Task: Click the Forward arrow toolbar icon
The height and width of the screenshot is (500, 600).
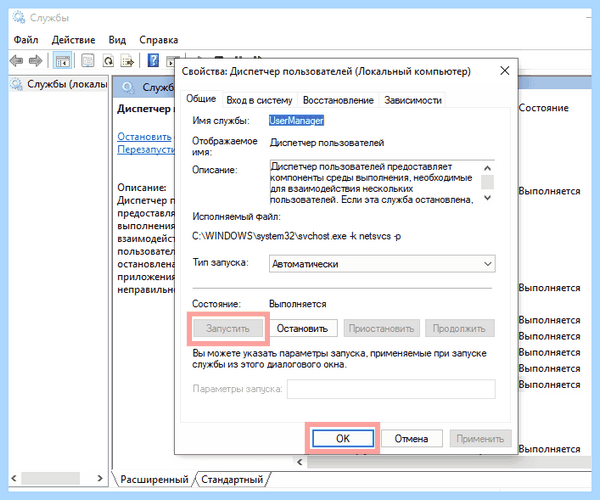Action: coord(36,60)
